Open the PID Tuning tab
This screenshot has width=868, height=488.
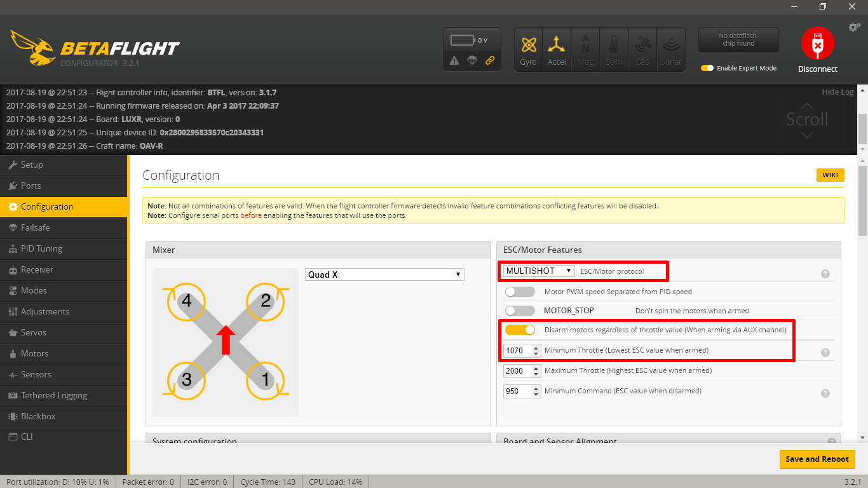(x=64, y=248)
